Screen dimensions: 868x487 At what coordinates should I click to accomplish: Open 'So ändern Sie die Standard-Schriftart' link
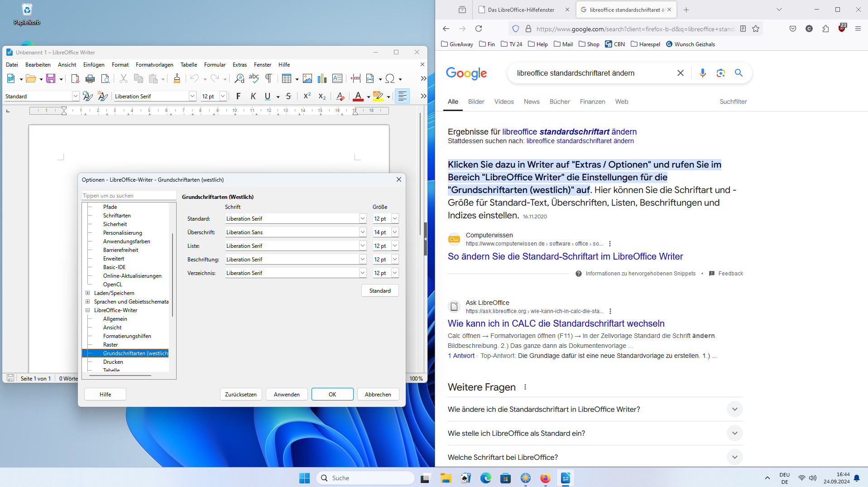tap(565, 256)
